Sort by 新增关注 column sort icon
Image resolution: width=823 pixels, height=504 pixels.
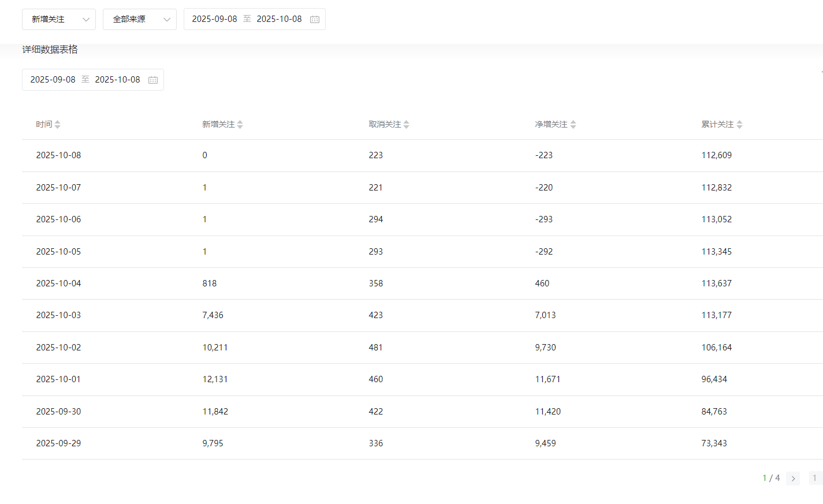(240, 124)
